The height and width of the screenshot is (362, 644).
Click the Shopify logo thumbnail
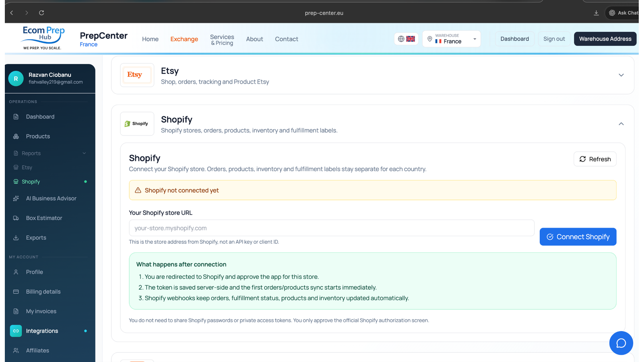tap(137, 124)
